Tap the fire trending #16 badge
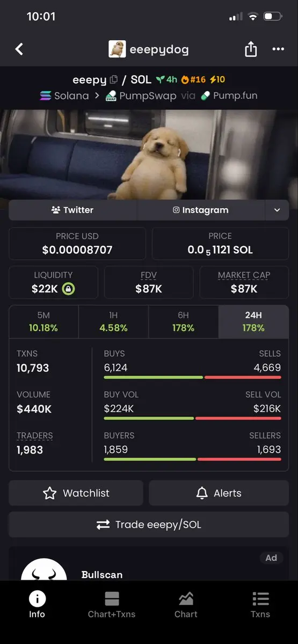Image resolution: width=298 pixels, height=644 pixels. 193,79
